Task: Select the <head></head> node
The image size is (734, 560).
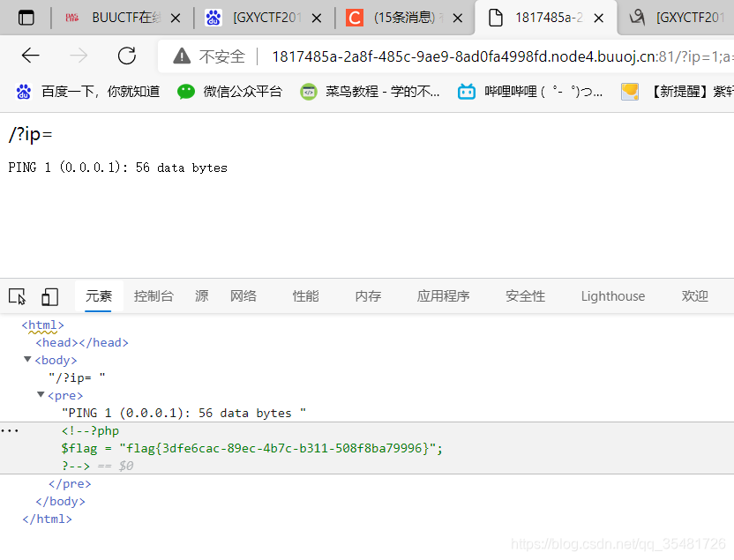Action: pos(82,343)
